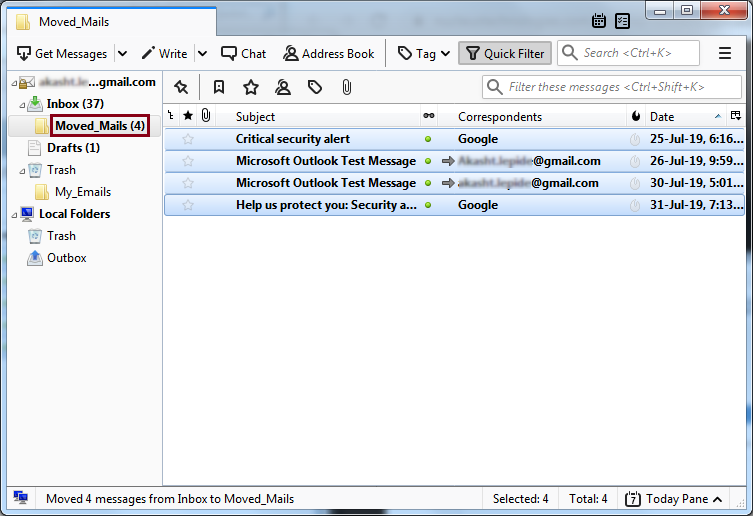753x516 pixels.
Task: Open Chat from the toolbar
Action: (243, 53)
